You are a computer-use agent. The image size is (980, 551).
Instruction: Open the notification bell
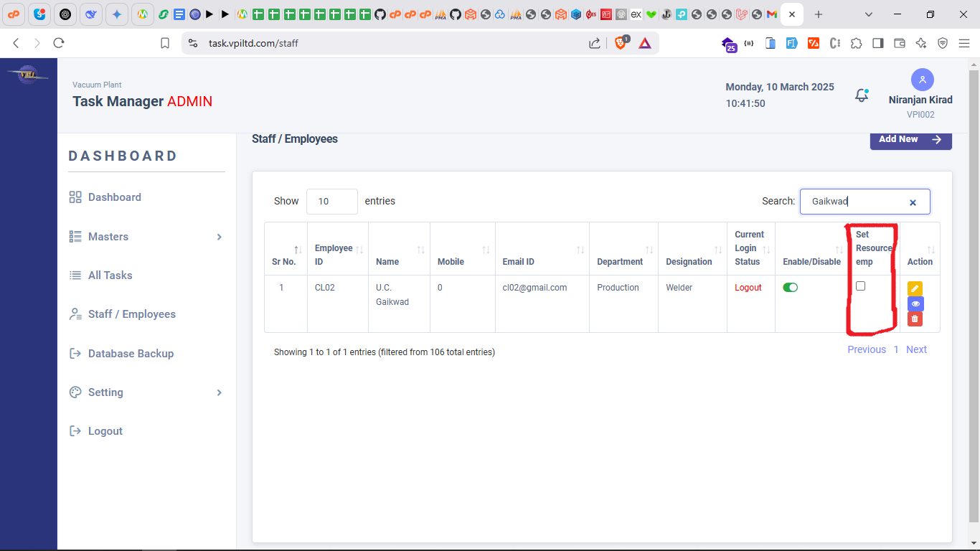862,95
